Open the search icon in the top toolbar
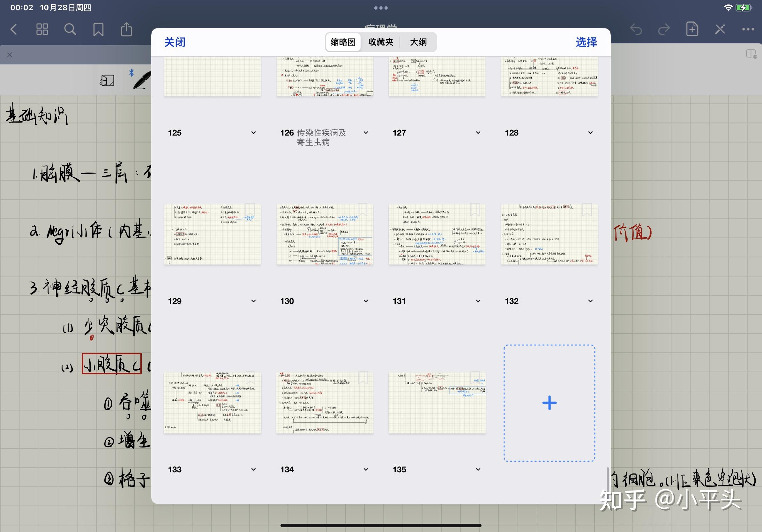The image size is (762, 532). (x=70, y=29)
